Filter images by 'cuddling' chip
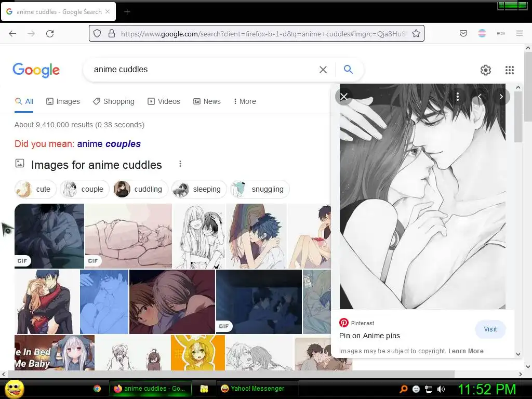Viewport: 532px width, 399px height. coord(140,189)
